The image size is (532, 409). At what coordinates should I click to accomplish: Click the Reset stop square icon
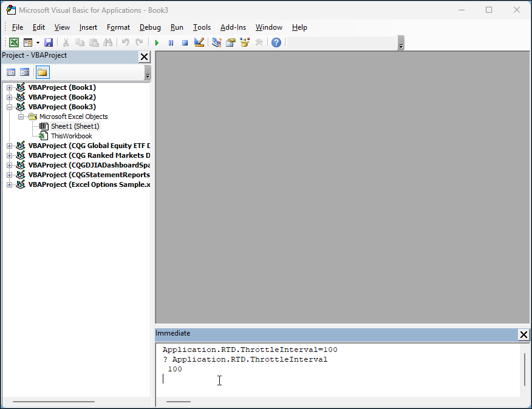pos(185,42)
